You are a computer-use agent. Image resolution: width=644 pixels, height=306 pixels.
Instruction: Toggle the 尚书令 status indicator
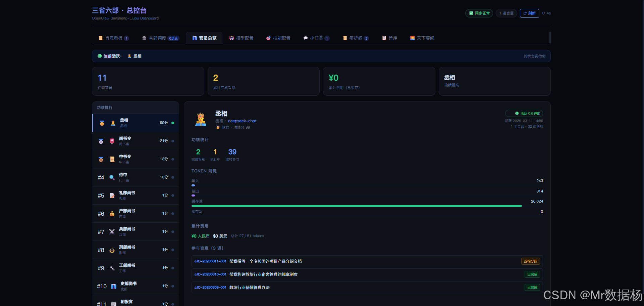pos(173,141)
